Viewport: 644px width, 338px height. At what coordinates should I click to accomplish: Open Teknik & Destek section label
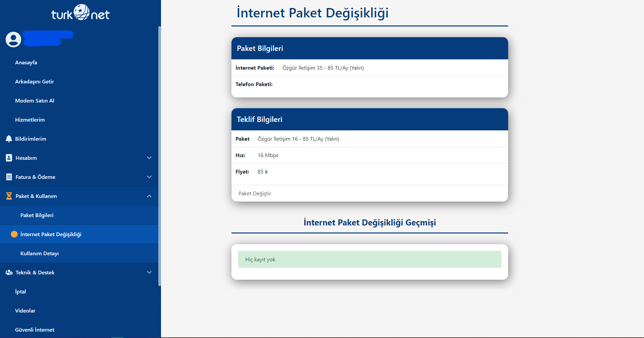pos(35,273)
